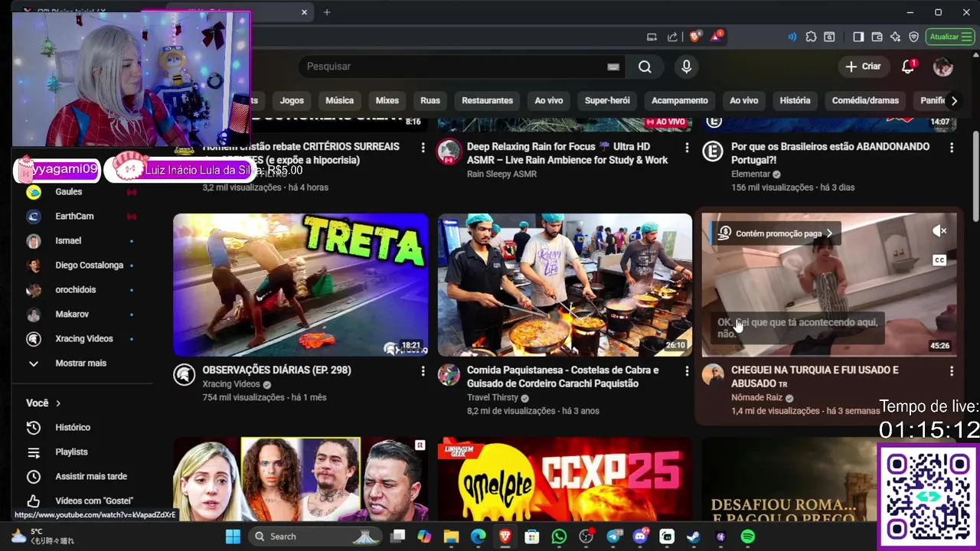
Task: Click the install app icon in address bar
Action: click(x=652, y=37)
